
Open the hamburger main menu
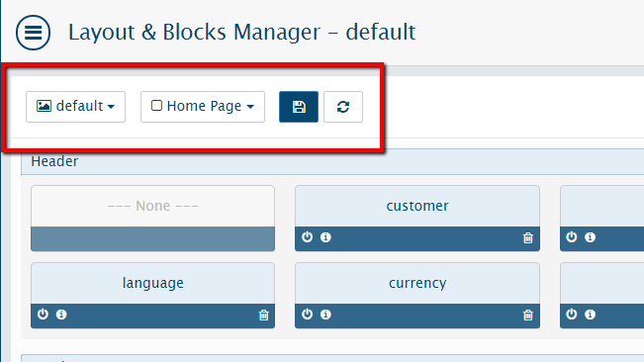(x=34, y=33)
